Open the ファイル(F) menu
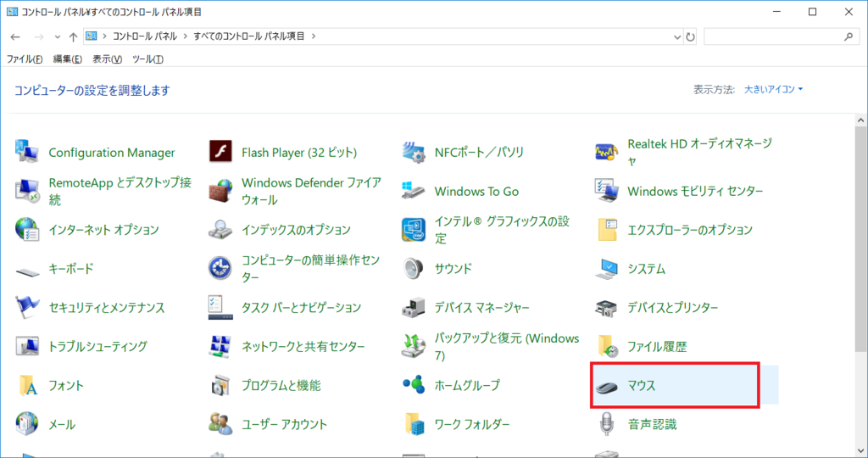 click(x=25, y=59)
